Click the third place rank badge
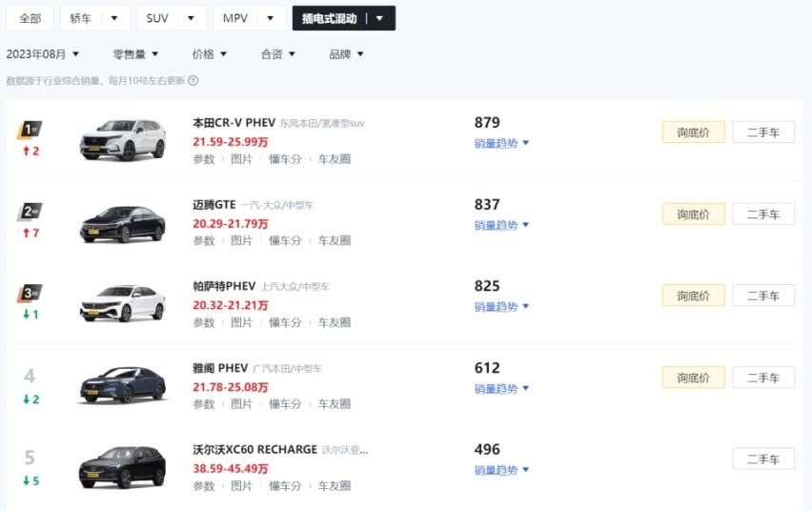 coord(30,293)
